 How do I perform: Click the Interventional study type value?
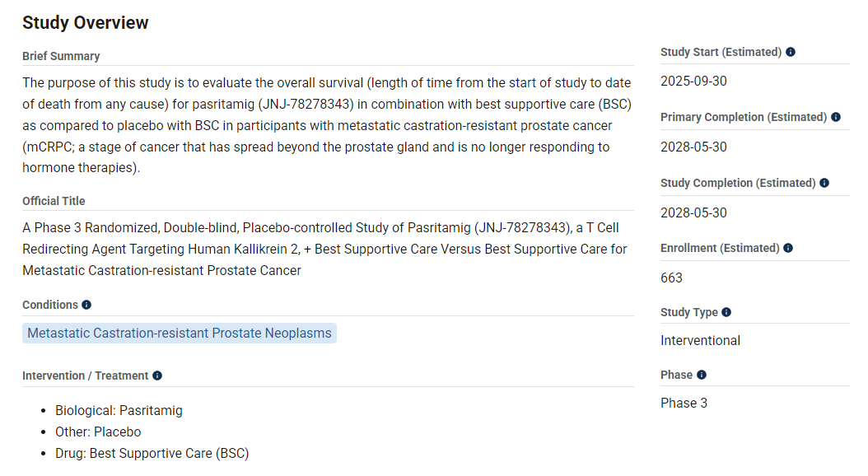tap(700, 341)
